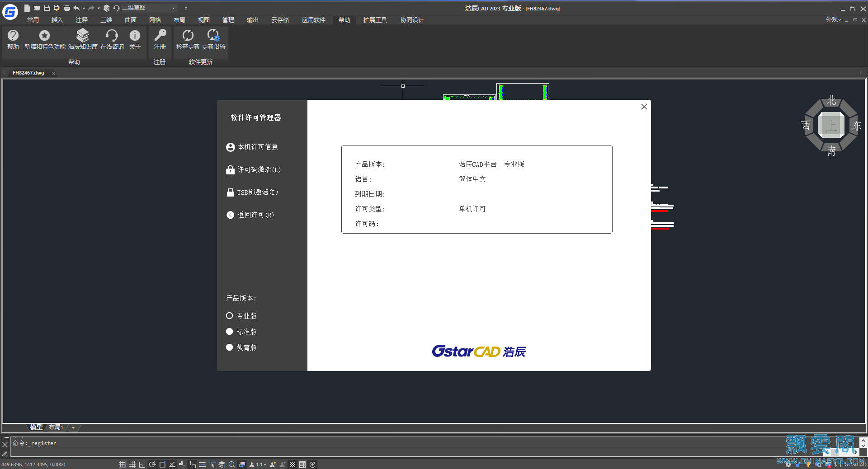Open layer manager from quick access toolbar
868x469 pixels.
pos(107,8)
